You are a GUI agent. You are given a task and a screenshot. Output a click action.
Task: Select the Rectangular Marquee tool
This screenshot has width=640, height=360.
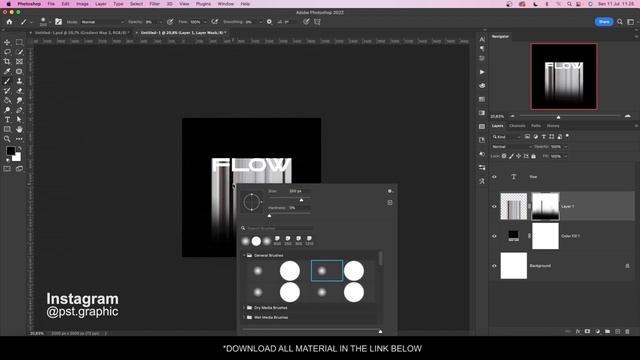[19, 42]
